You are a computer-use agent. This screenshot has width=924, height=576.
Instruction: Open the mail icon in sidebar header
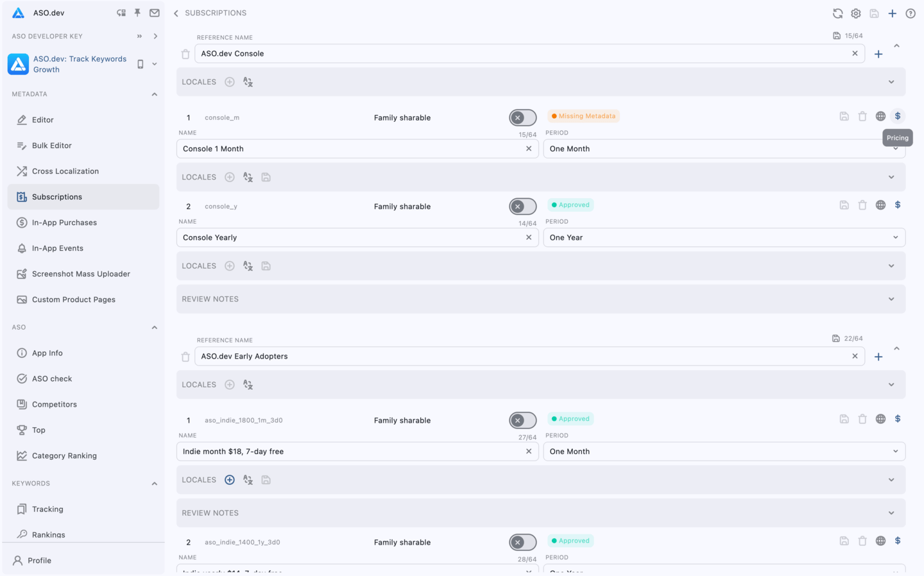pyautogui.click(x=155, y=13)
